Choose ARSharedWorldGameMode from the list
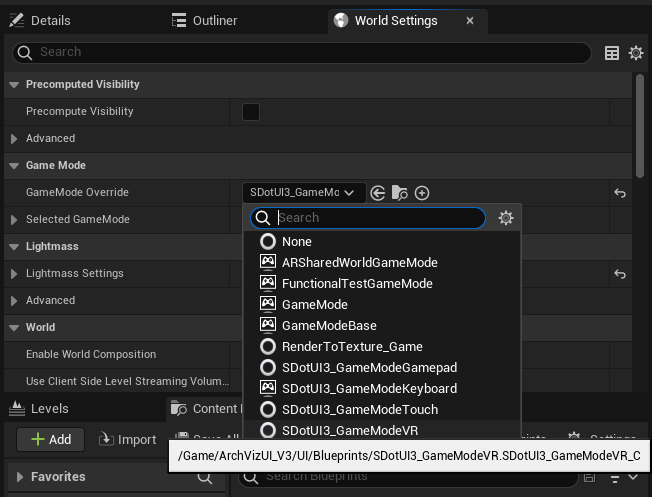Screen dimensions: 652x497 click(381, 262)
